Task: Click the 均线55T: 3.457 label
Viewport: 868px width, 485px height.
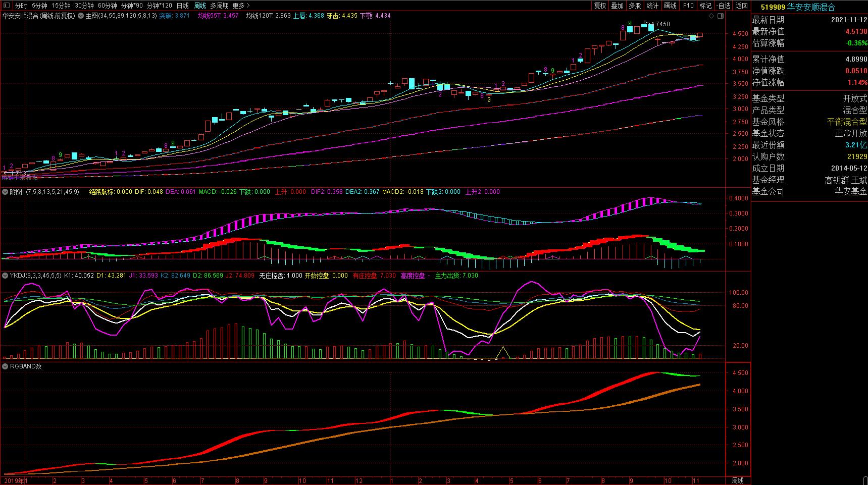Action: click(x=218, y=16)
